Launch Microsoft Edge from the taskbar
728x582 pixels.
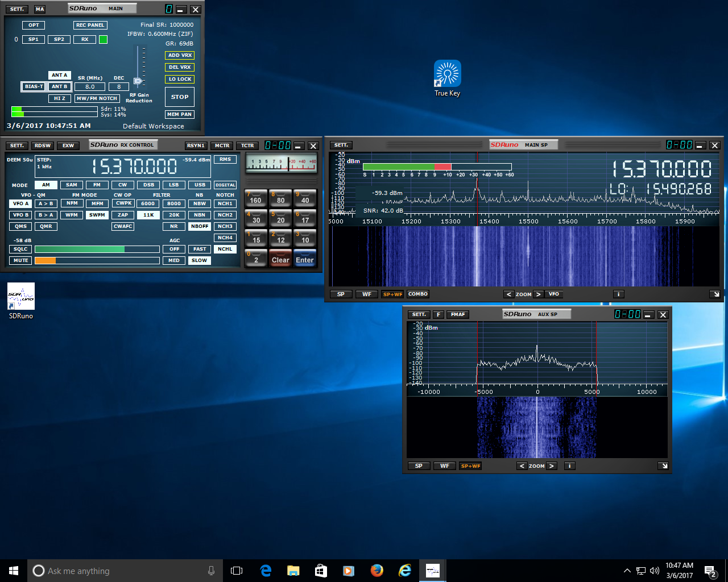(x=266, y=571)
